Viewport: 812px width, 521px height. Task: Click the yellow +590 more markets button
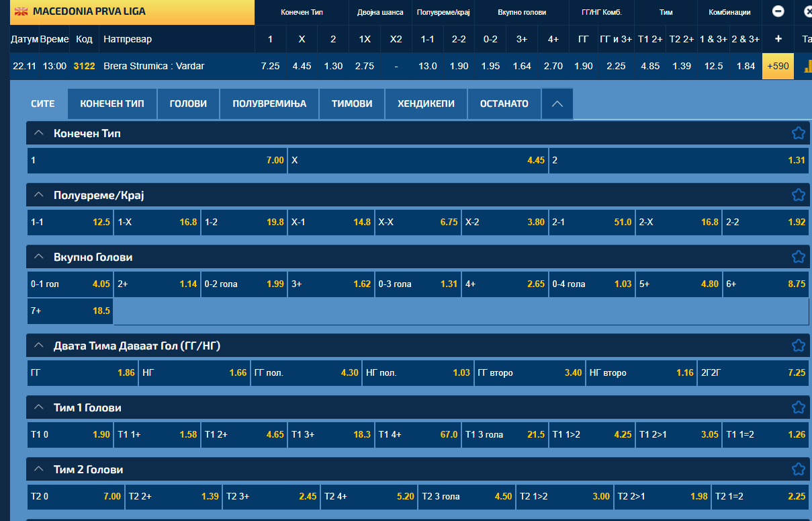pyautogui.click(x=778, y=66)
